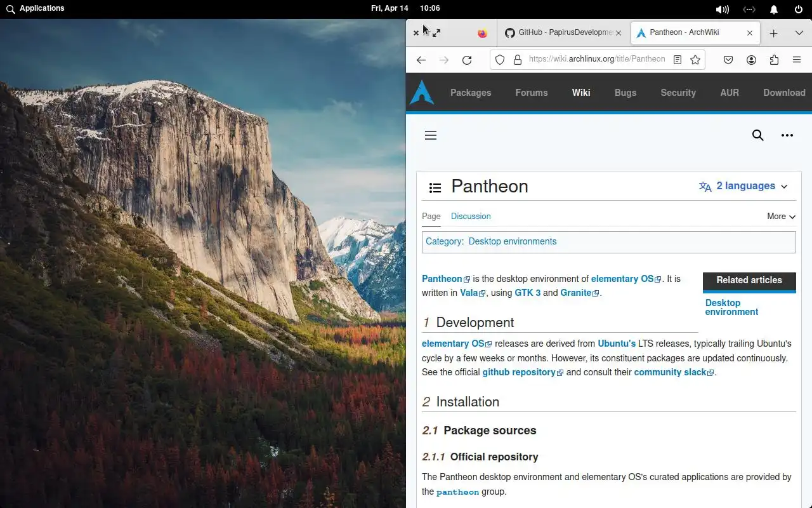Open the github repository link
Screen dimensions: 812x508
[x=523, y=372]
